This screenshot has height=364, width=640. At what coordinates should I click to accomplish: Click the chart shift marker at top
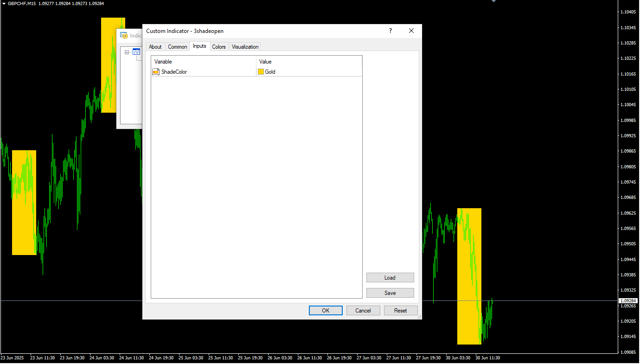point(493,1)
